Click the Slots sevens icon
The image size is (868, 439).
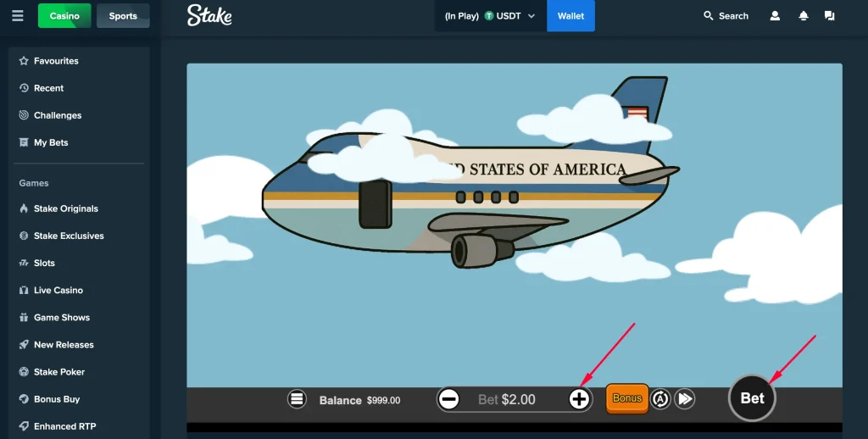coord(23,263)
